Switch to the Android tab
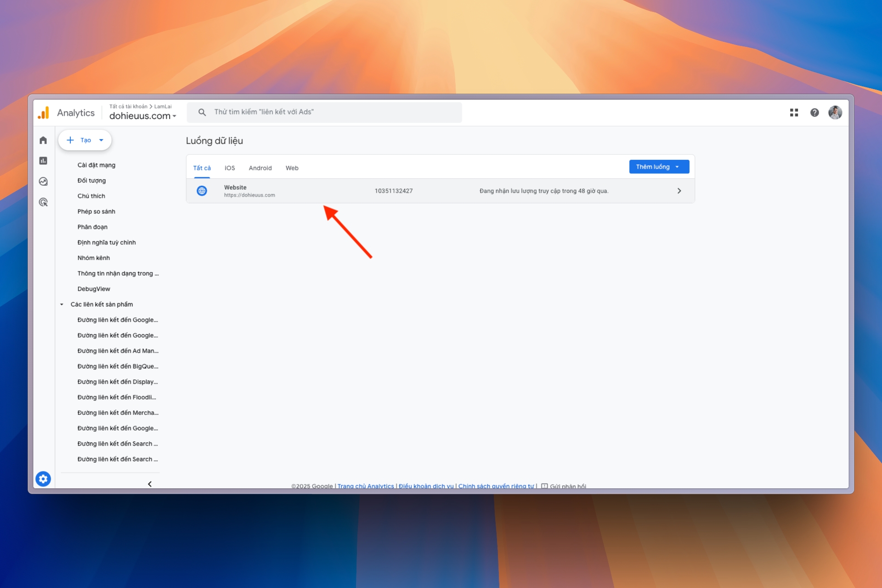 tap(260, 168)
